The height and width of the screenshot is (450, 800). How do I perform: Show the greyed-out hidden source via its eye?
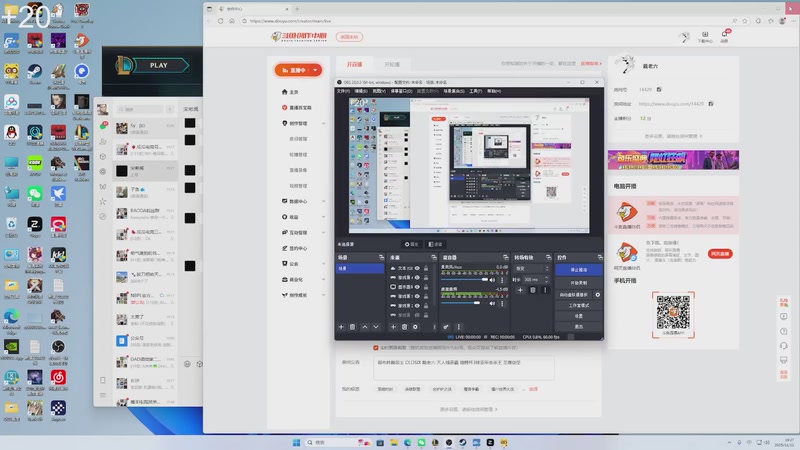coord(417,315)
